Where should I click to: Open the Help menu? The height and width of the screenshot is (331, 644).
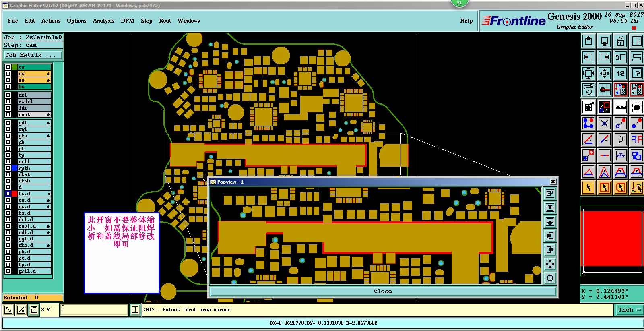pos(466,21)
